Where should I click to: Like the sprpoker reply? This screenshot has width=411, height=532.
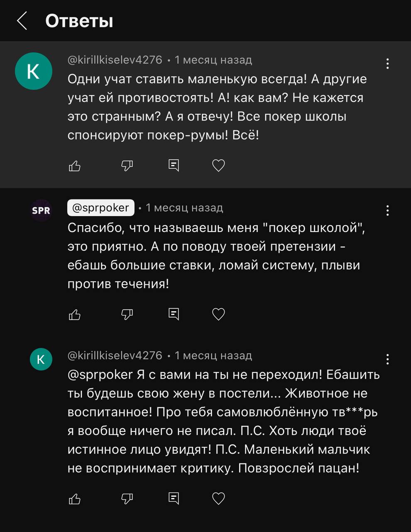pos(75,315)
